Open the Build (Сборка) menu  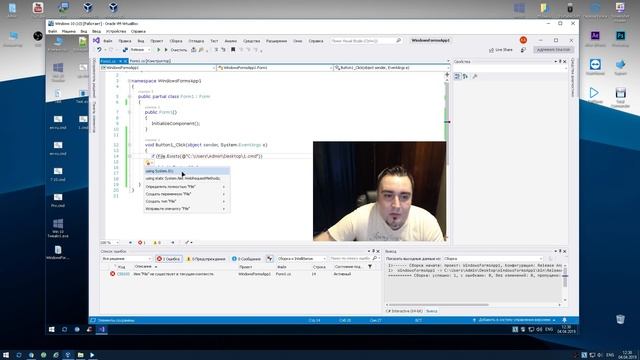176,41
